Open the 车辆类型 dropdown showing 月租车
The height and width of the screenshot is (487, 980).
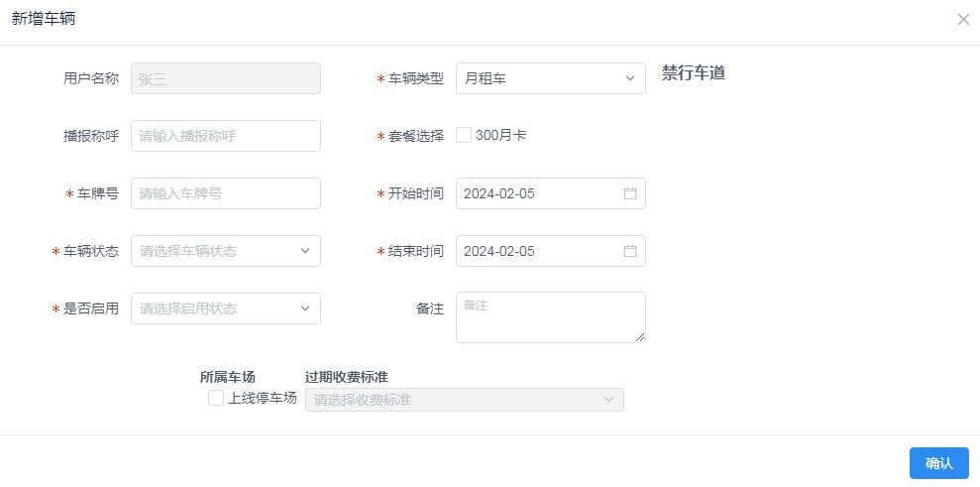551,78
